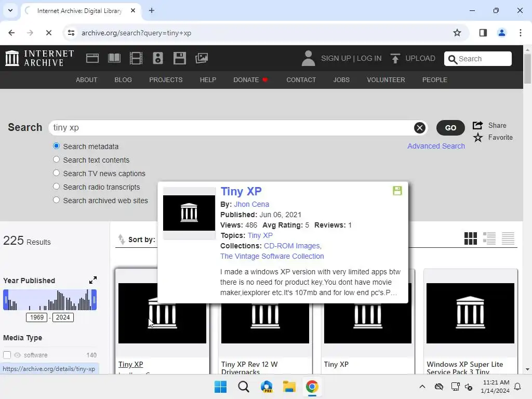
Task: Click the Share icon
Action: tap(478, 125)
